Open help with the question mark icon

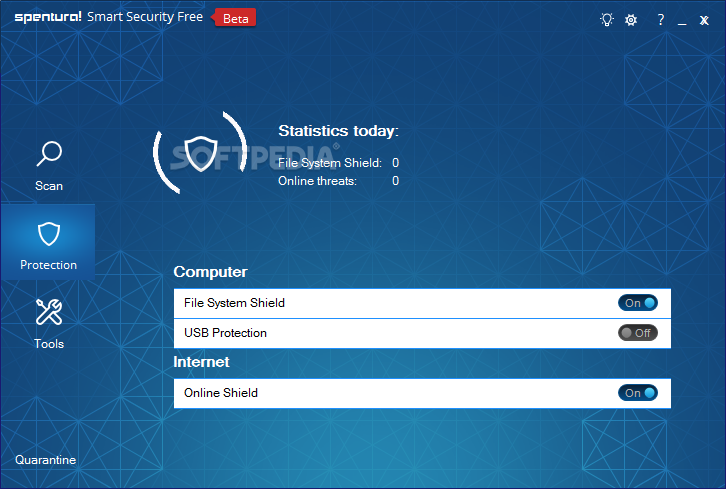tap(661, 20)
